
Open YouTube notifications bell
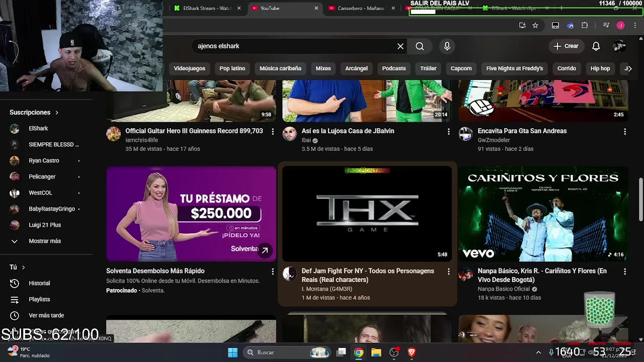[596, 46]
